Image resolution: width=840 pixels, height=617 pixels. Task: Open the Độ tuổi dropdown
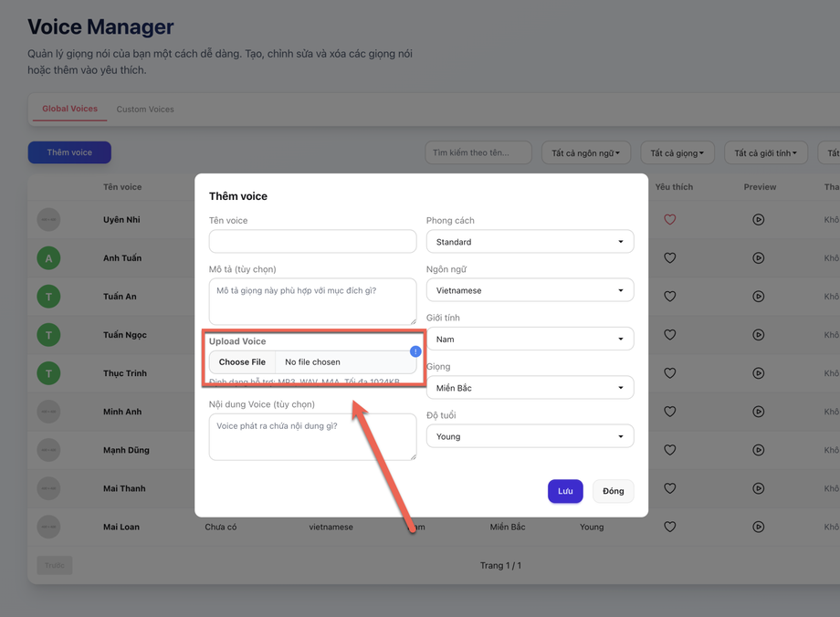pyautogui.click(x=530, y=436)
